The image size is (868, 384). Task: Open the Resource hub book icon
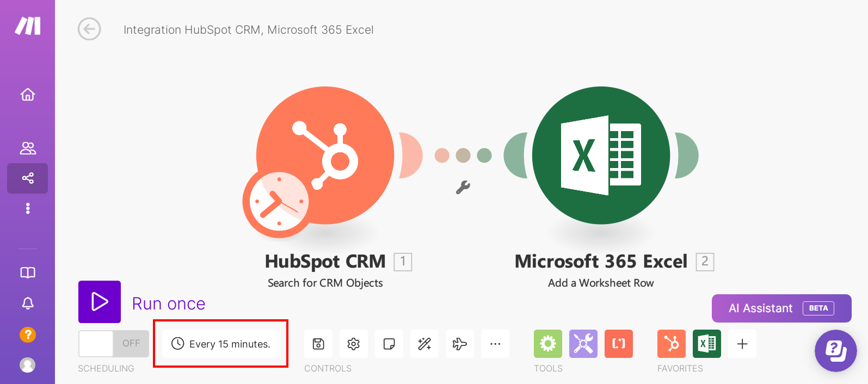point(28,272)
